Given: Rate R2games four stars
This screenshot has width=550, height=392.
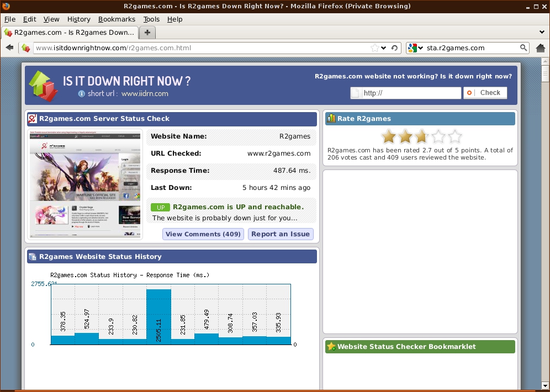Looking at the screenshot, I should coord(438,136).
